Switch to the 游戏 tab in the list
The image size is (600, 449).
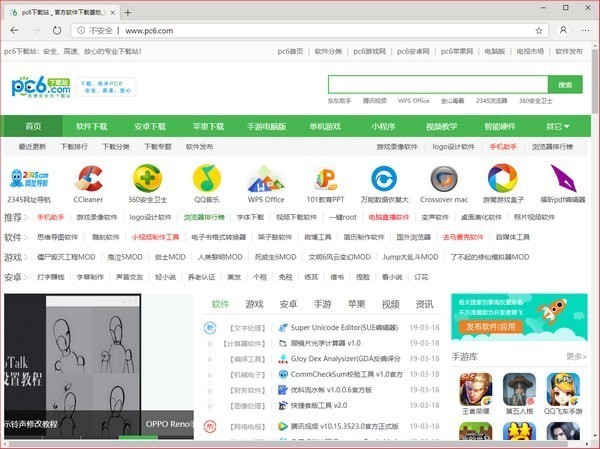tap(254, 304)
